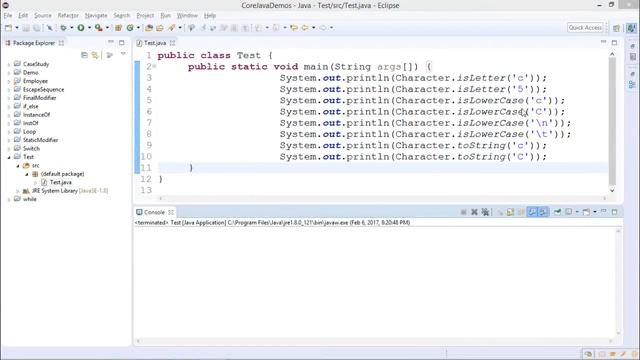This screenshot has width=640, height=360.
Task: Click the Pin Console icon
Action: 557,212
